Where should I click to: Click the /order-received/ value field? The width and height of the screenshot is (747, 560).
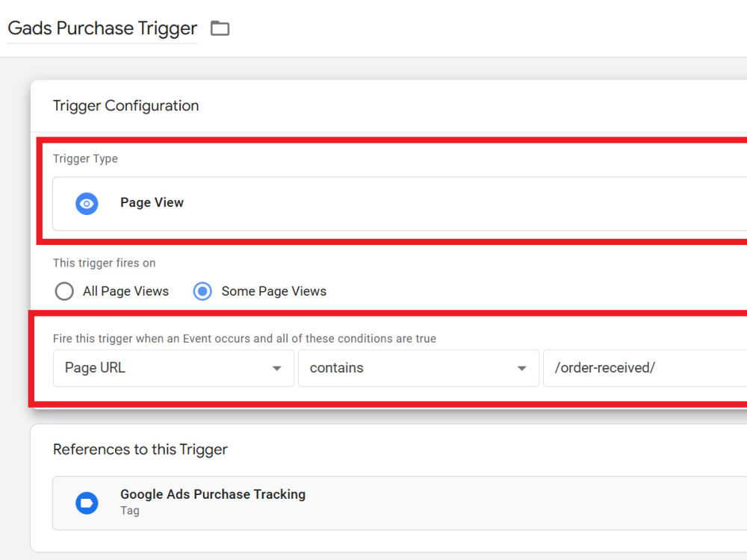tap(645, 368)
